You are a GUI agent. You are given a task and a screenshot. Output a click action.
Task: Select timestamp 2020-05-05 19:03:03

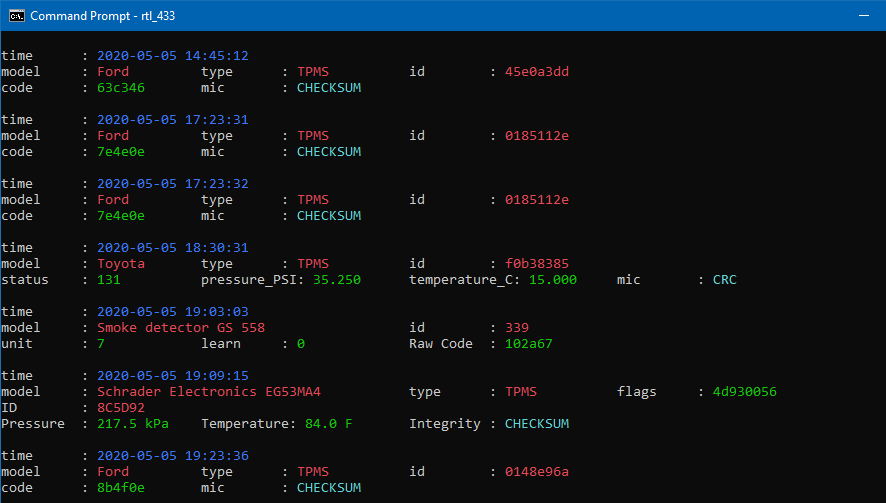[173, 311]
